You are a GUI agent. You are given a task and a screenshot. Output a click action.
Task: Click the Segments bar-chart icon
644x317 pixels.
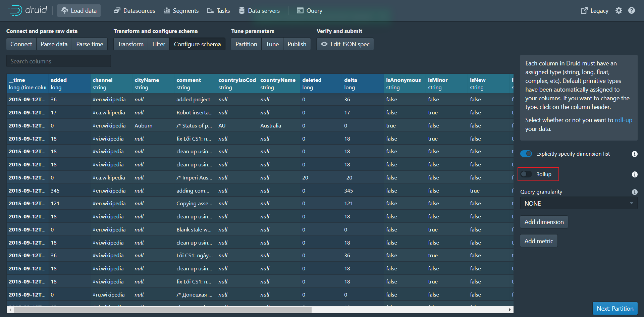tap(167, 10)
